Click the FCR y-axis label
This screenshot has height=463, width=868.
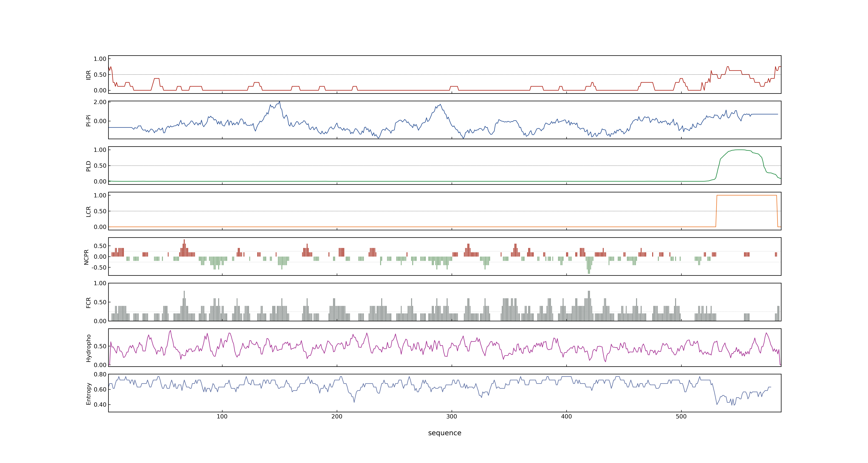coord(89,303)
